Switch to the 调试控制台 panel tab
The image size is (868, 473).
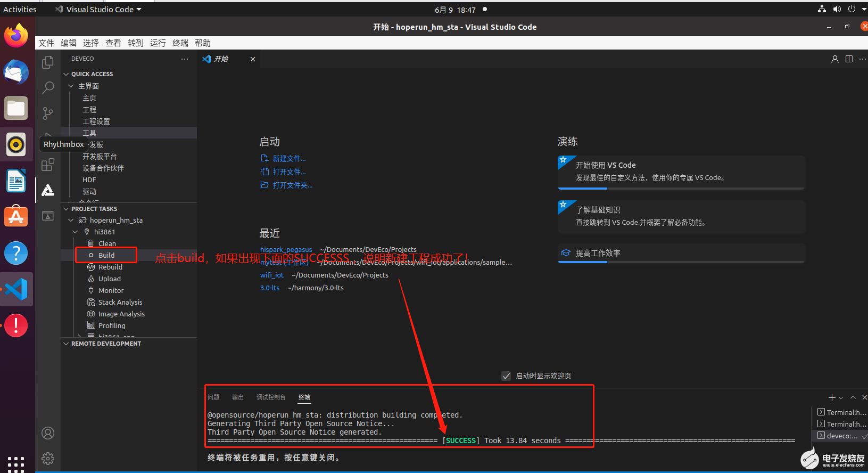[271, 397]
